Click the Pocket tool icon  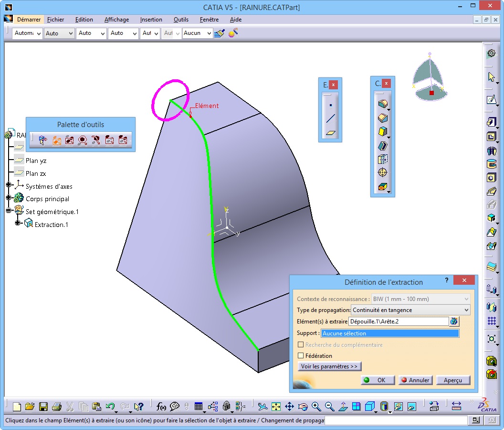(x=492, y=137)
